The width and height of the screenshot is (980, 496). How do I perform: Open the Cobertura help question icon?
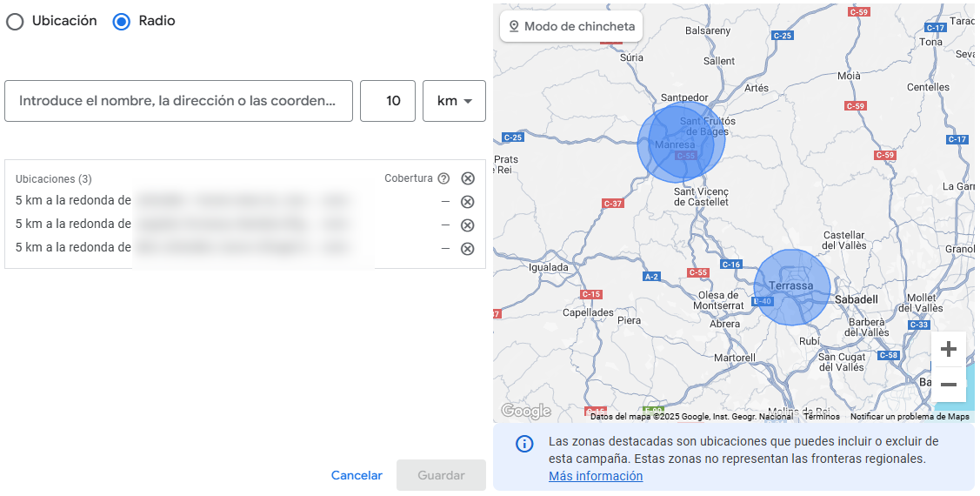coord(443,179)
